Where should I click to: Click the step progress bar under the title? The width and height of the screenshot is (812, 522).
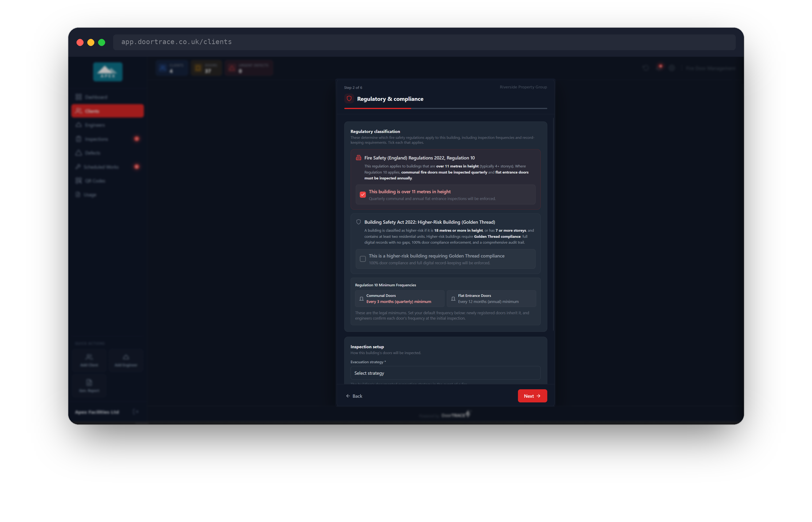click(x=445, y=109)
